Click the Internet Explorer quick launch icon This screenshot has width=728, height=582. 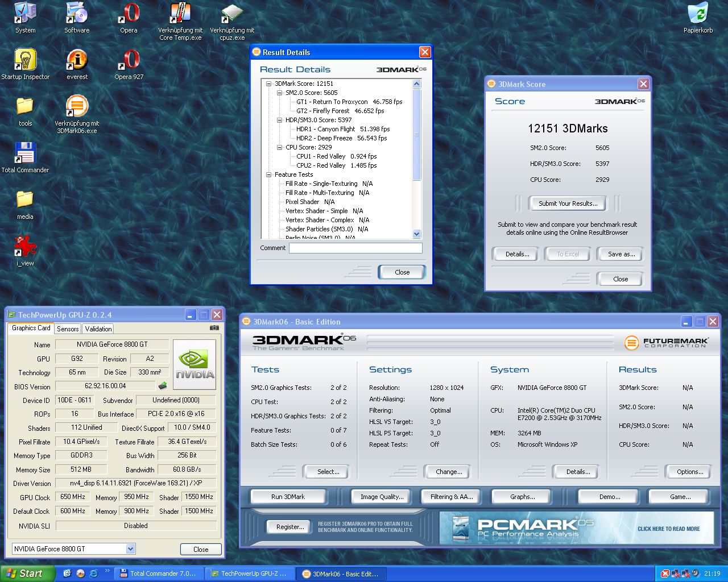pos(93,573)
